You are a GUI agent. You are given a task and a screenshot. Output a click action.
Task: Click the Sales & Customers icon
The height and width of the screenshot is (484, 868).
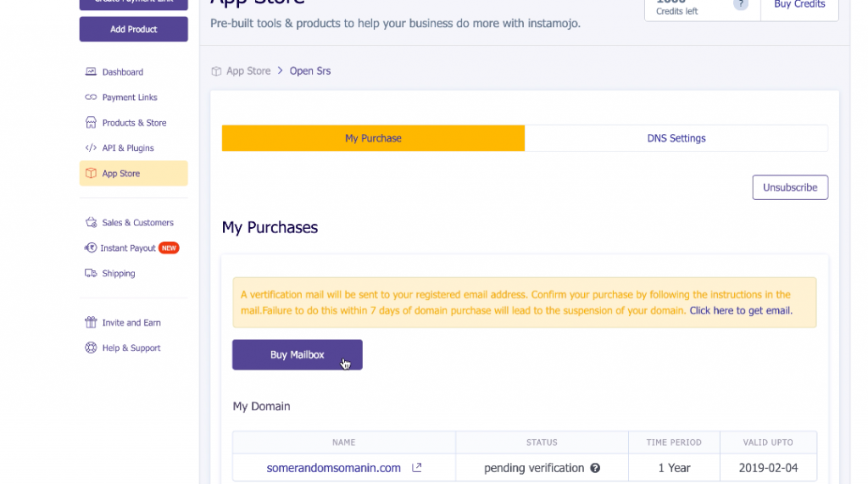[x=91, y=223]
